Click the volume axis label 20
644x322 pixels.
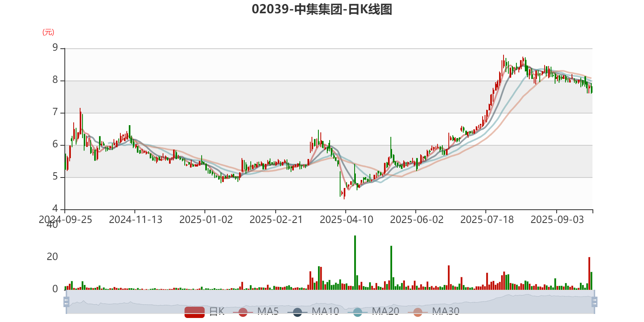(52, 257)
